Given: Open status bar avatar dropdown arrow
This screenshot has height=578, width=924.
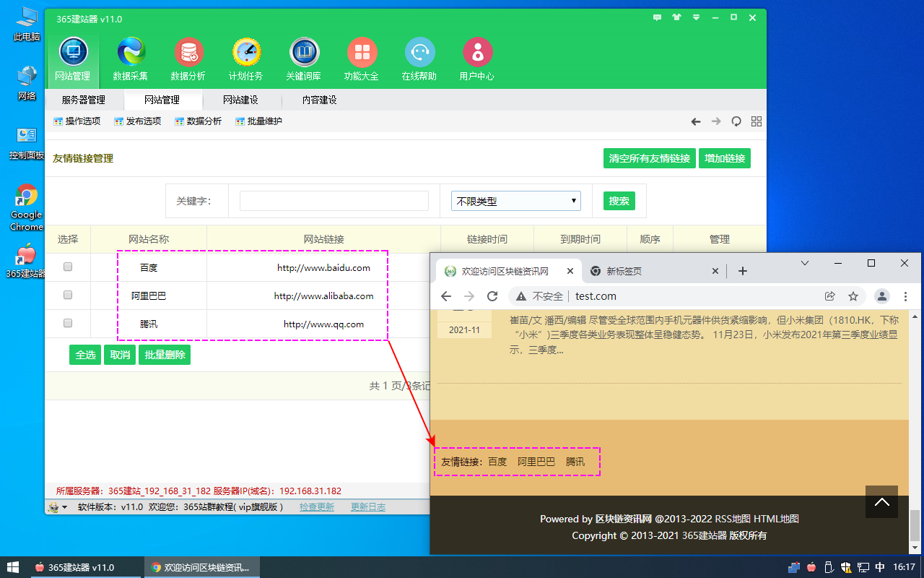Looking at the screenshot, I should tap(65, 507).
